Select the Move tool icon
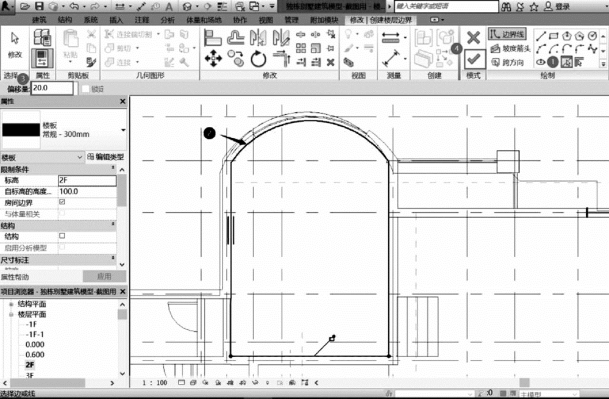 213,59
